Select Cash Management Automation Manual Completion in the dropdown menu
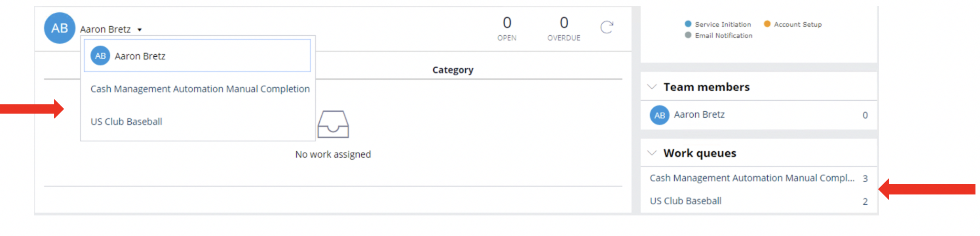Image resolution: width=980 pixels, height=236 pixels. 200,89
